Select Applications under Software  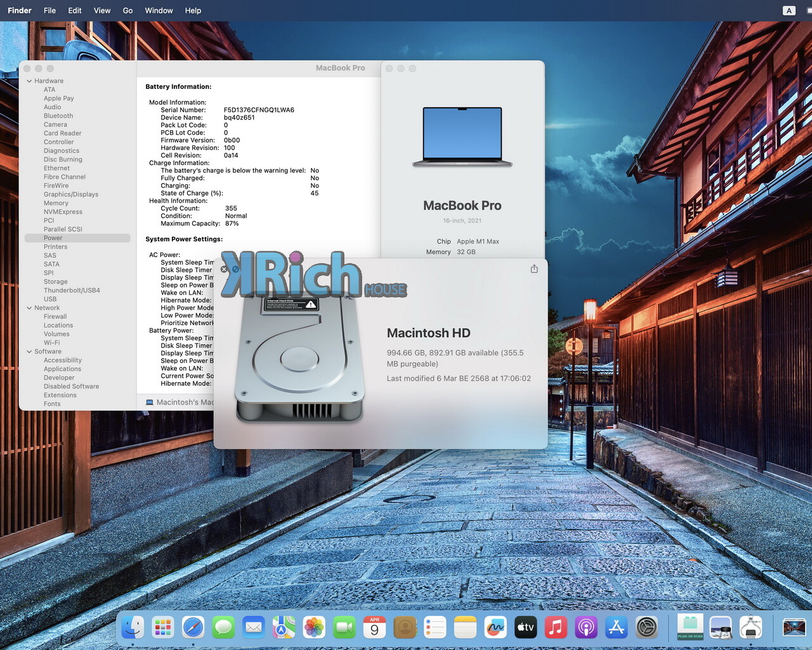[x=62, y=369]
